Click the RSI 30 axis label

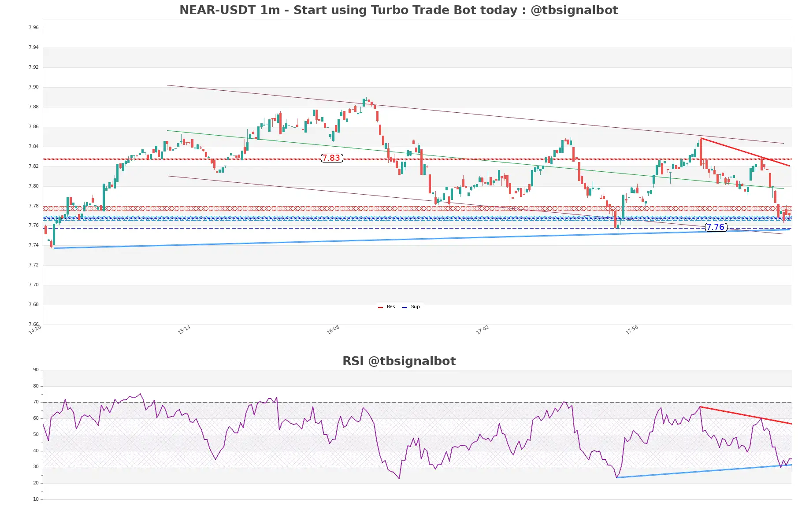(x=36, y=466)
